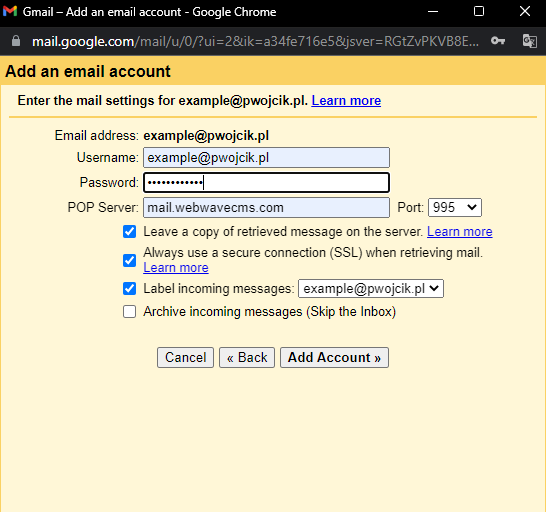Open the Port 995 dropdown
Image resolution: width=546 pixels, height=512 pixels.
tap(455, 208)
